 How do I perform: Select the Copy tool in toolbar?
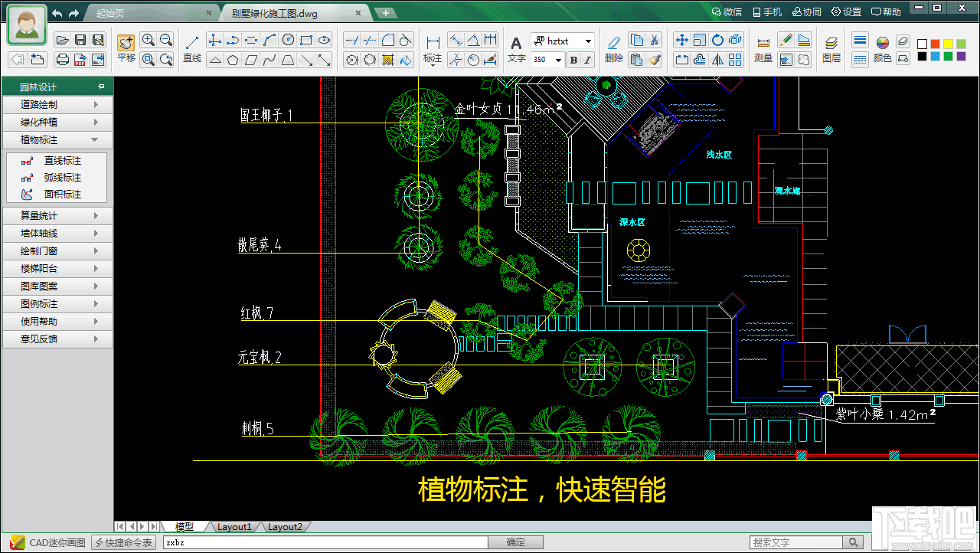point(637,40)
